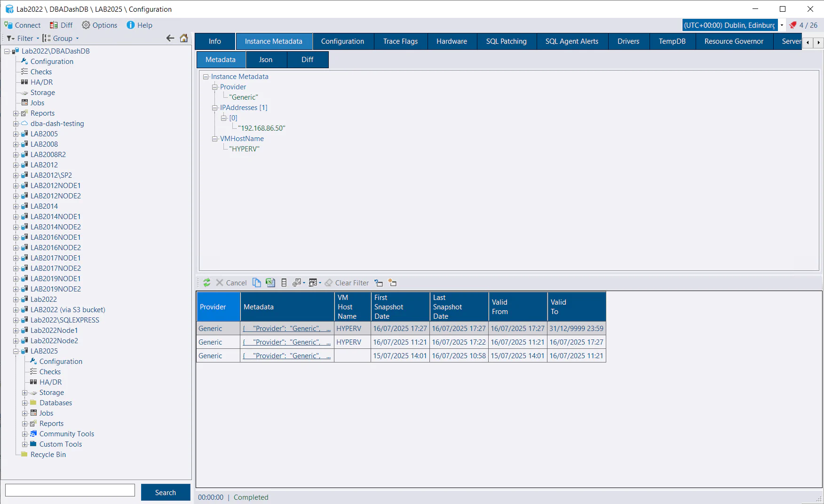
Task: Copy grid results using copy icon
Action: (x=257, y=283)
